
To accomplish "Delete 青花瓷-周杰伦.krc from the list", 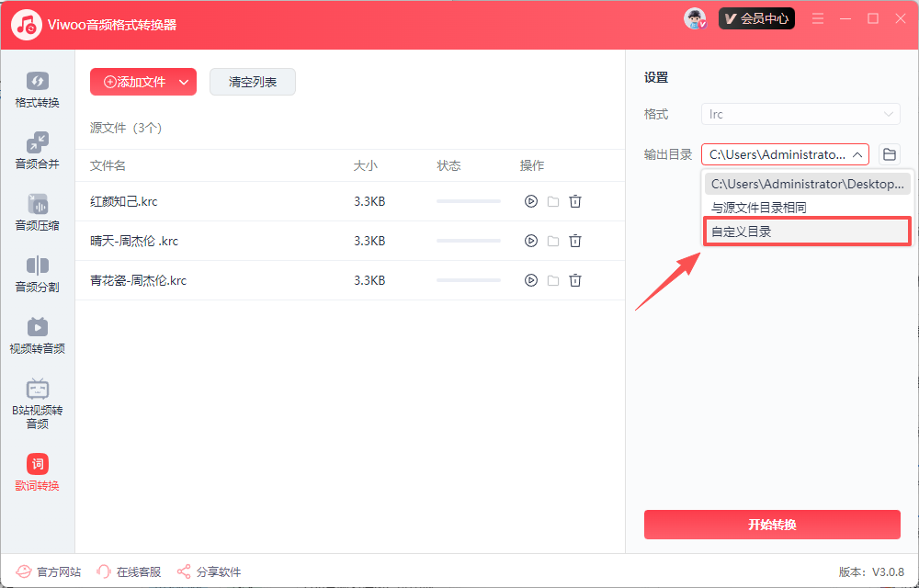I will coord(575,280).
